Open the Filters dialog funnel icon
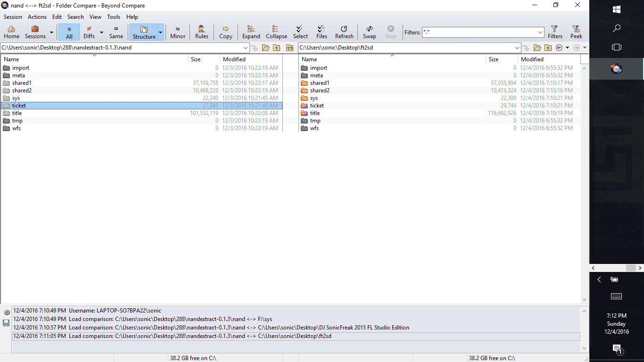The width and height of the screenshot is (644, 362). point(555,32)
